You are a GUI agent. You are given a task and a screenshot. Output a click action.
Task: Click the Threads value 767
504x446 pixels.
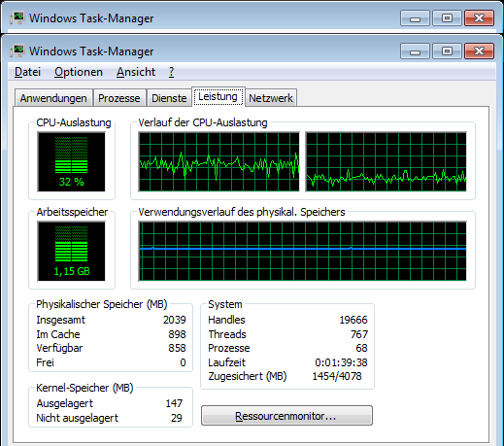(359, 334)
